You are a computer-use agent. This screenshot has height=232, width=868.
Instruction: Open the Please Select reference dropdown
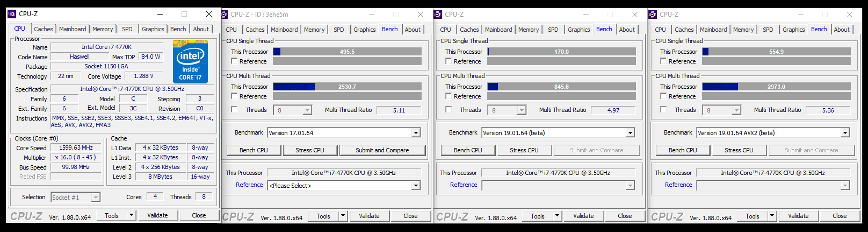point(416,186)
